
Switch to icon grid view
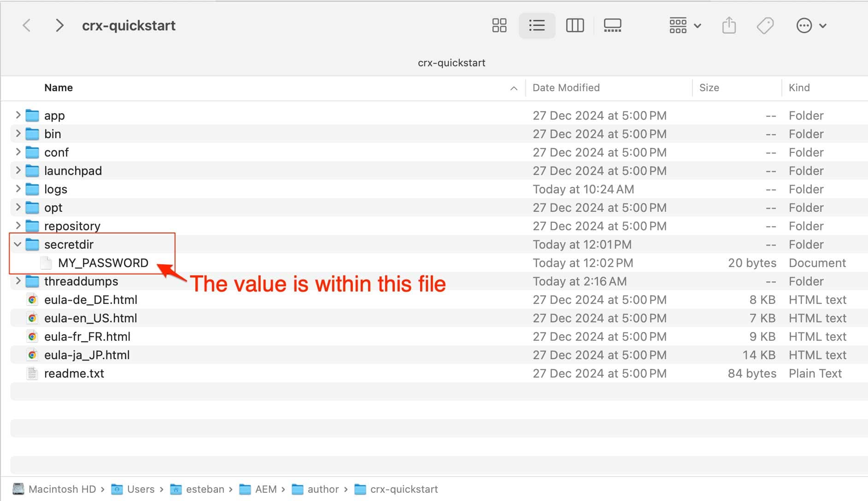(499, 25)
